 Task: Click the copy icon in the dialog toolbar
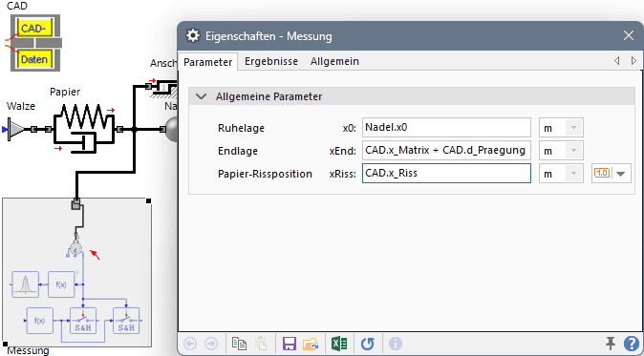click(x=239, y=343)
